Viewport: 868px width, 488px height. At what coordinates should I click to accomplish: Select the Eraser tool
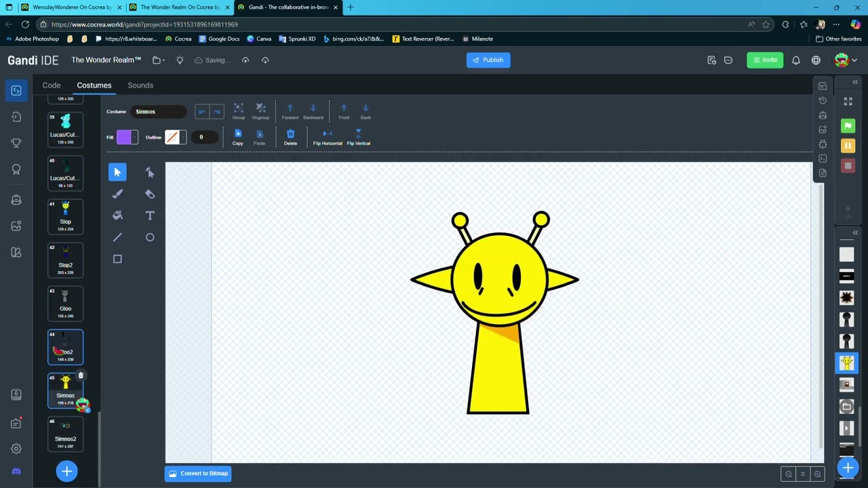(150, 194)
